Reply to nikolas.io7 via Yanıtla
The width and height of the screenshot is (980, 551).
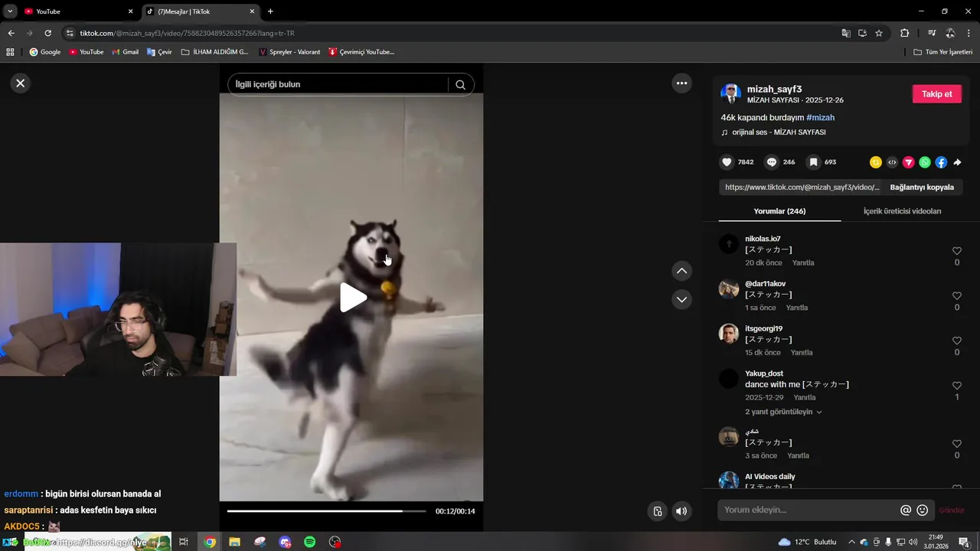click(x=803, y=262)
